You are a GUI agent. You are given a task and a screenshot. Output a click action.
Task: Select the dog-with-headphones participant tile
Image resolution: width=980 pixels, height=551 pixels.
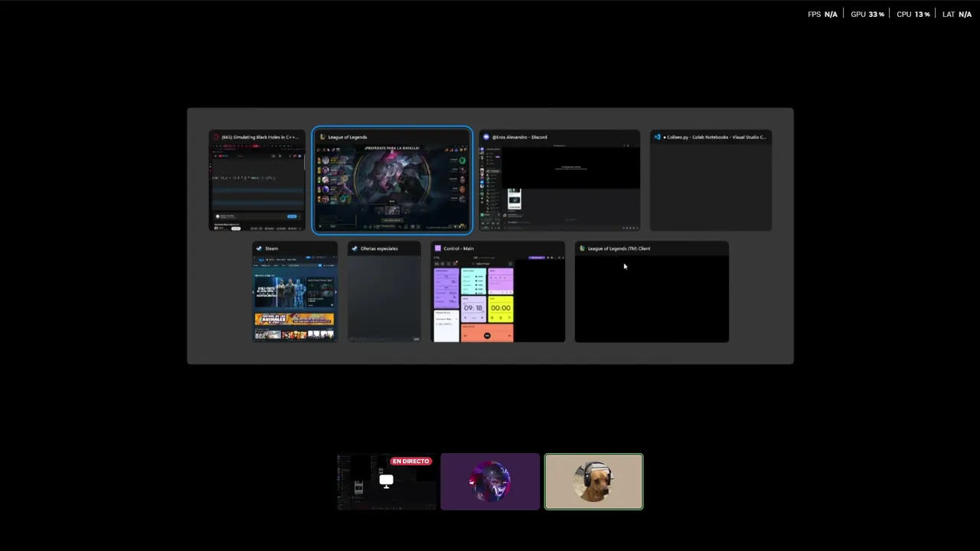tap(594, 481)
